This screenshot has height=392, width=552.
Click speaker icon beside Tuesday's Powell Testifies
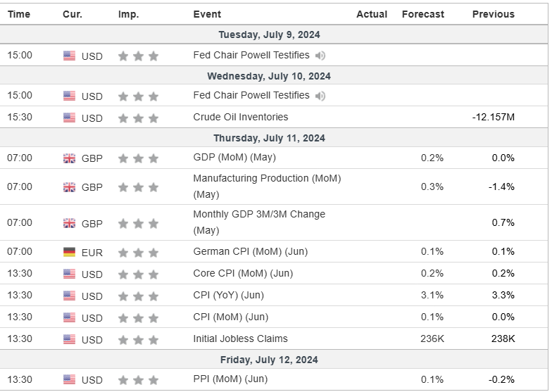(320, 56)
